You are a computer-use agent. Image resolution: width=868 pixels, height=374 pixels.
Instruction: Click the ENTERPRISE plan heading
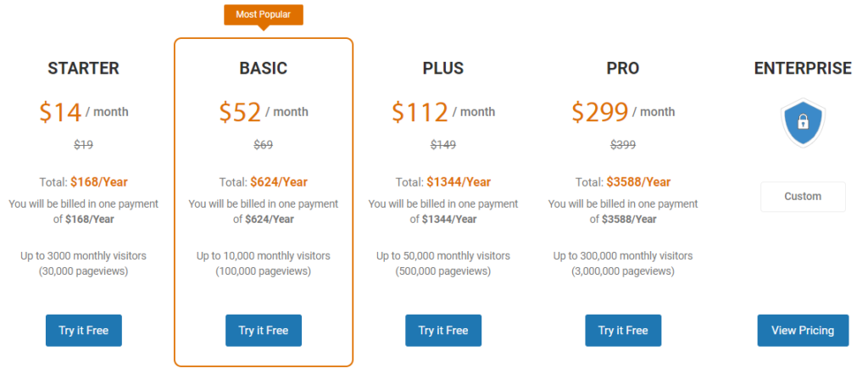tap(803, 68)
